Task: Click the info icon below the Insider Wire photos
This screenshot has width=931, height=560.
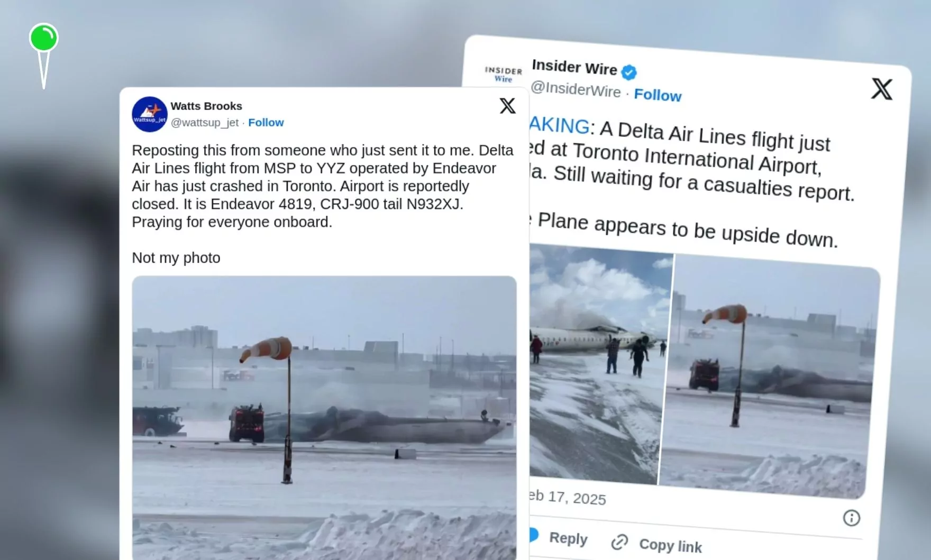Action: (x=851, y=518)
